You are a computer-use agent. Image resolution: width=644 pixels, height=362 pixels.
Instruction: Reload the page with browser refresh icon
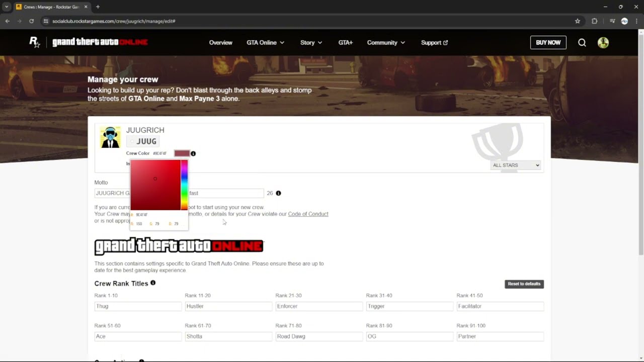(31, 21)
